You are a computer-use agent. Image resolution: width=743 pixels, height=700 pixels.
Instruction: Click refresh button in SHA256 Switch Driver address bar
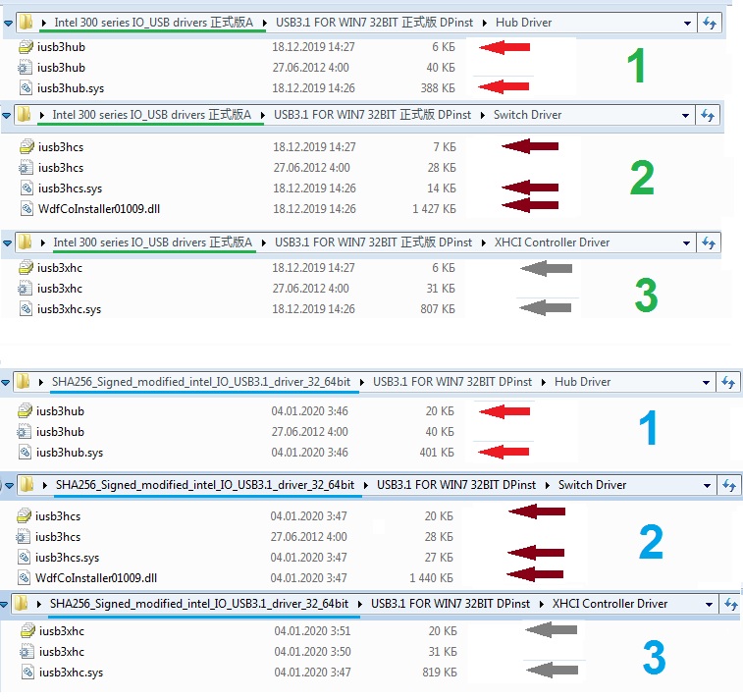point(729,485)
